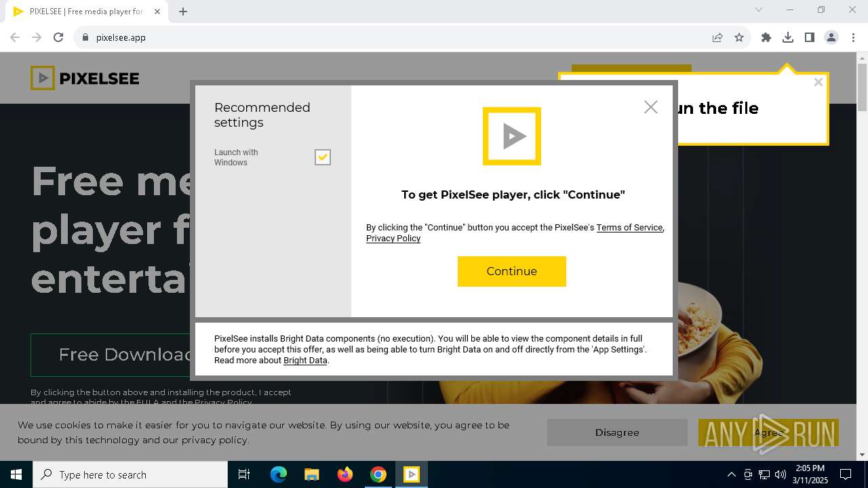The width and height of the screenshot is (868, 488).
Task: Open the Chrome profile avatar
Action: pos(831,37)
